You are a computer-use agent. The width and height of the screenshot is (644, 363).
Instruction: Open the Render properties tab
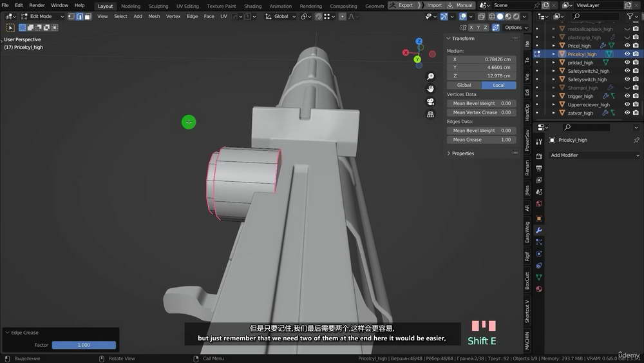[x=539, y=156]
